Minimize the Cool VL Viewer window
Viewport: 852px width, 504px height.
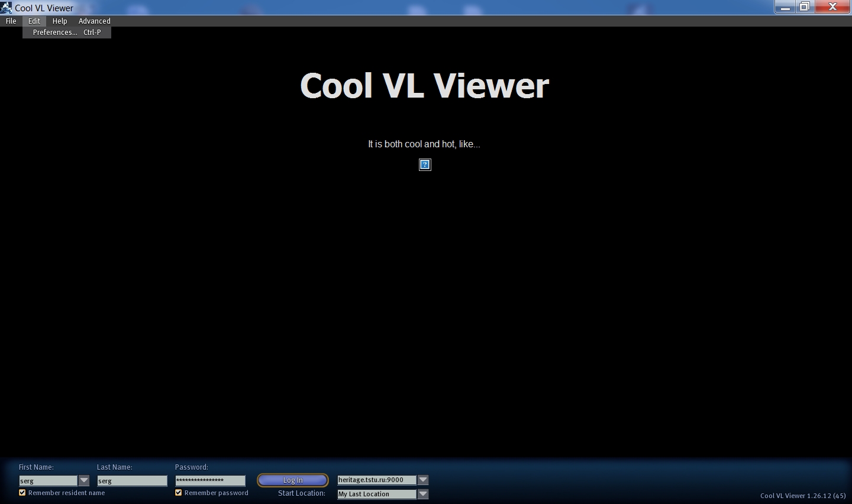click(x=785, y=7)
